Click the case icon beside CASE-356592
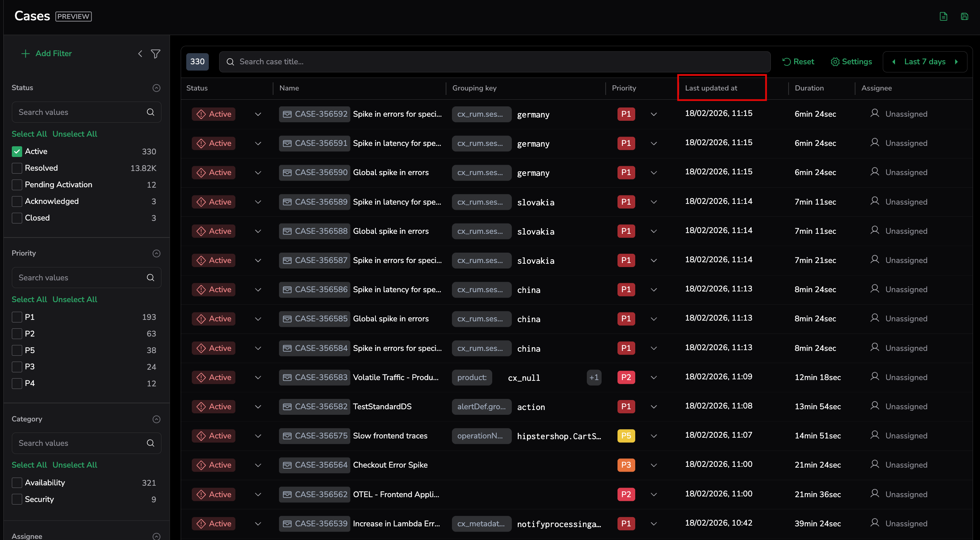Image resolution: width=980 pixels, height=540 pixels. click(287, 114)
